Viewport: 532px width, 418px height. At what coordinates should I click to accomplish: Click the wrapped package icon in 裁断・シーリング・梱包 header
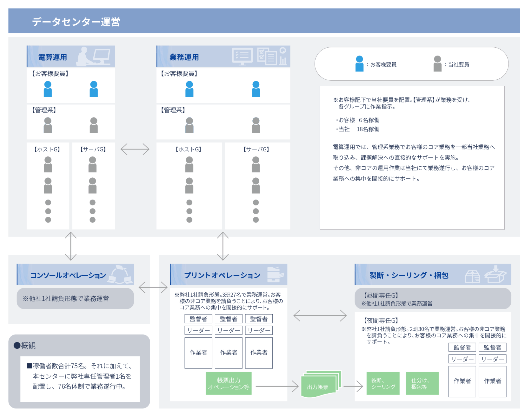coord(472,276)
